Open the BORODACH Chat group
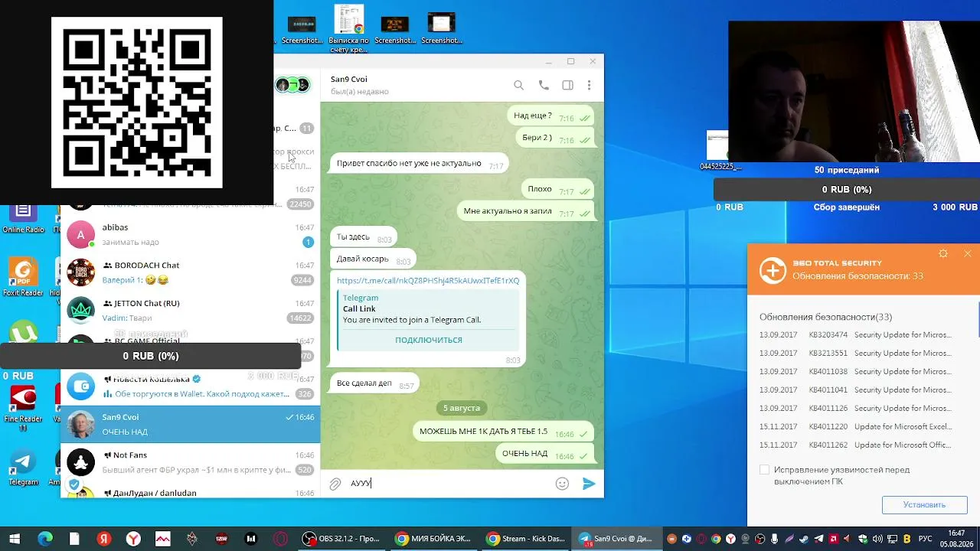980x551 pixels. point(191,272)
